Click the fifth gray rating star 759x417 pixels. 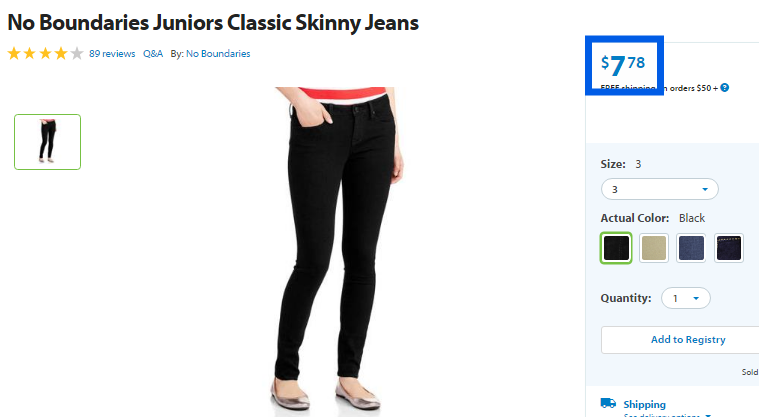(x=76, y=53)
